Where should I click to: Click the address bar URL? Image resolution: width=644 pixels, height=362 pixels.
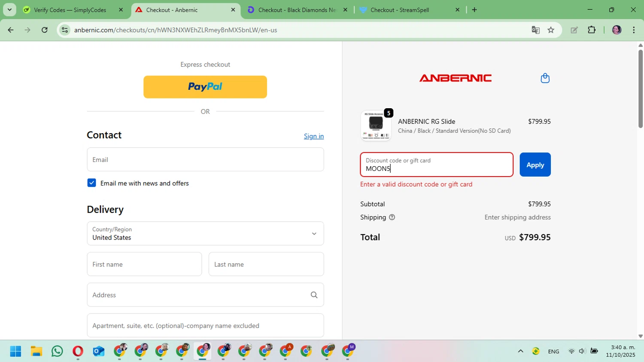(x=176, y=30)
